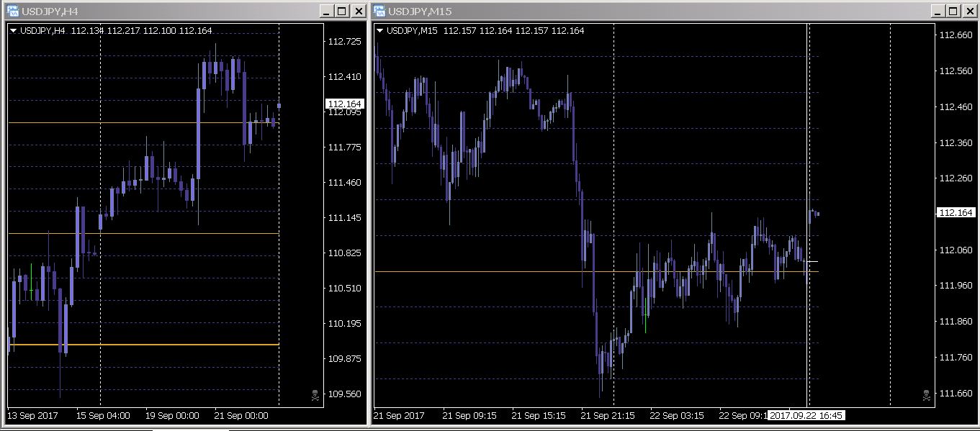This screenshot has width=980, height=431.
Task: Click the 21 Sep 00:00 label on H4 timeline
Action: pyautogui.click(x=241, y=415)
